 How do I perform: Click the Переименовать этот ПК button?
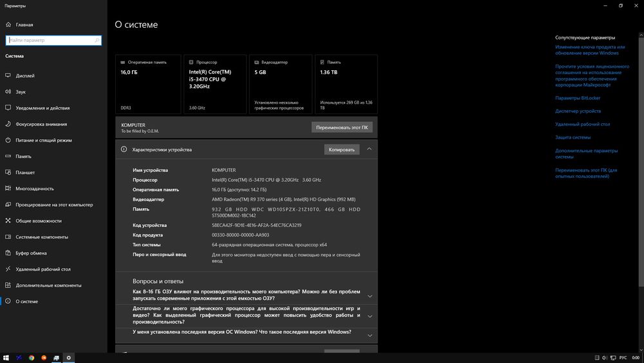(342, 128)
